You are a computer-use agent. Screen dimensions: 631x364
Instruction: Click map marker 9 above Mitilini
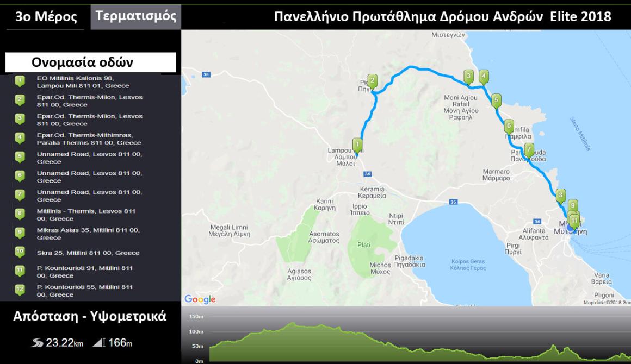(x=573, y=205)
